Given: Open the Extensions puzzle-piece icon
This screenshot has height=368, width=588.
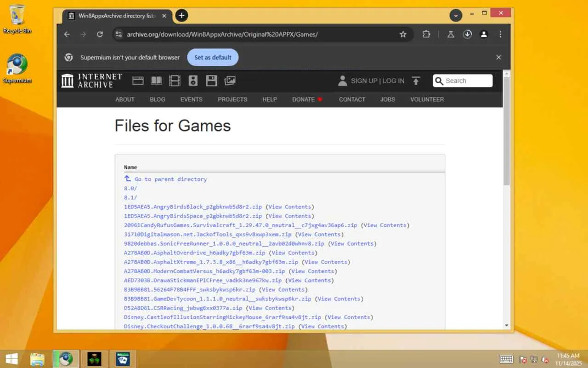Looking at the screenshot, I should pyautogui.click(x=426, y=34).
